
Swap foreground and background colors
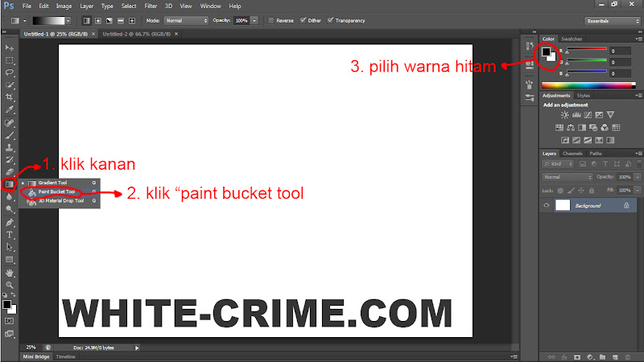(x=14, y=295)
